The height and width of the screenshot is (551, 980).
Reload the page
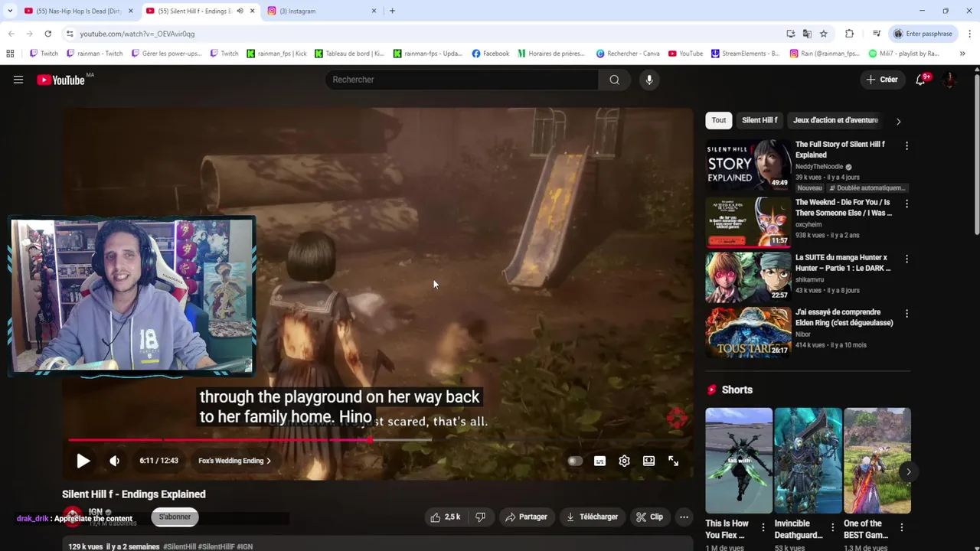point(47,34)
